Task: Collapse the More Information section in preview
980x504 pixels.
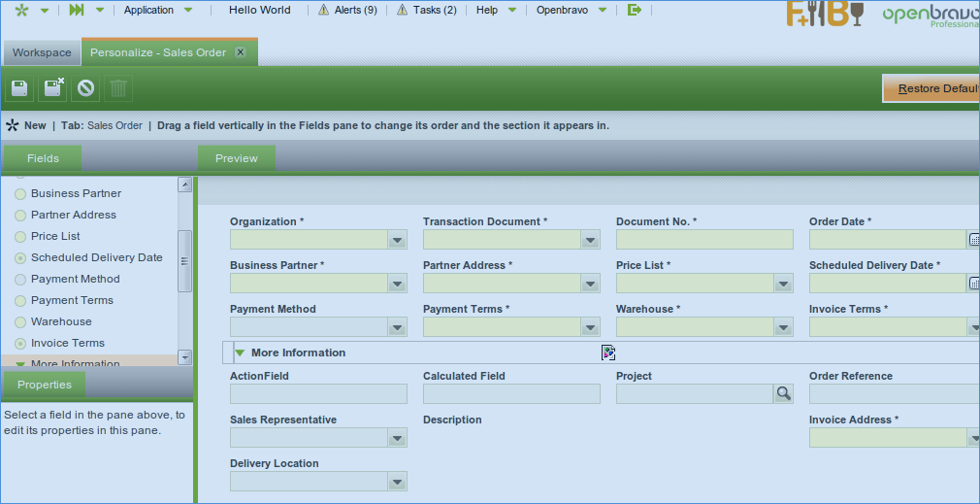Action: point(240,353)
